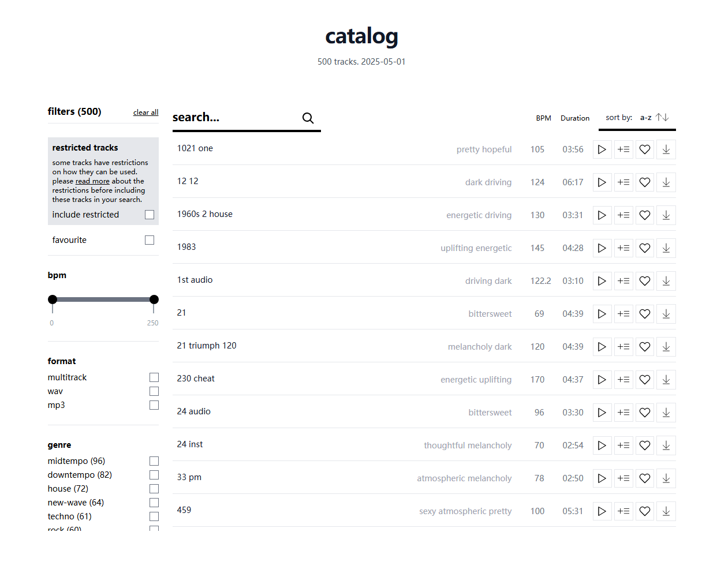Open the sort by a-z dropdown
The width and height of the screenshot is (717, 588).
(x=646, y=118)
